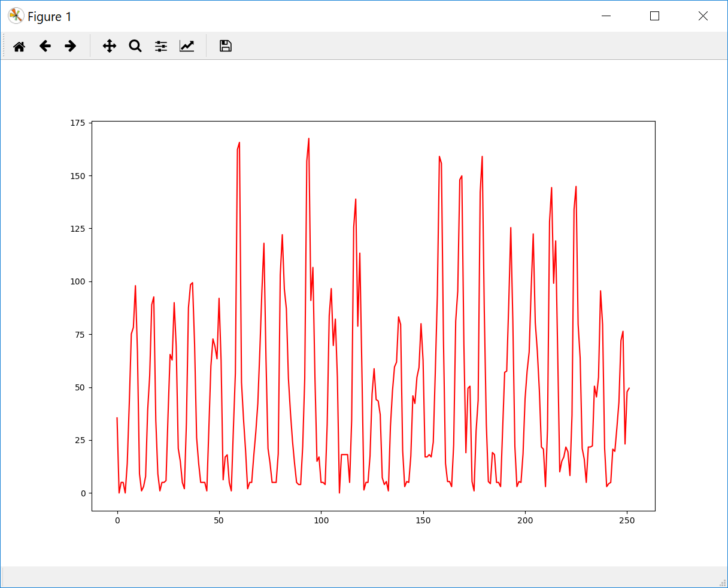Click the y-axis tick label 175
The image size is (728, 588).
pyautogui.click(x=77, y=123)
